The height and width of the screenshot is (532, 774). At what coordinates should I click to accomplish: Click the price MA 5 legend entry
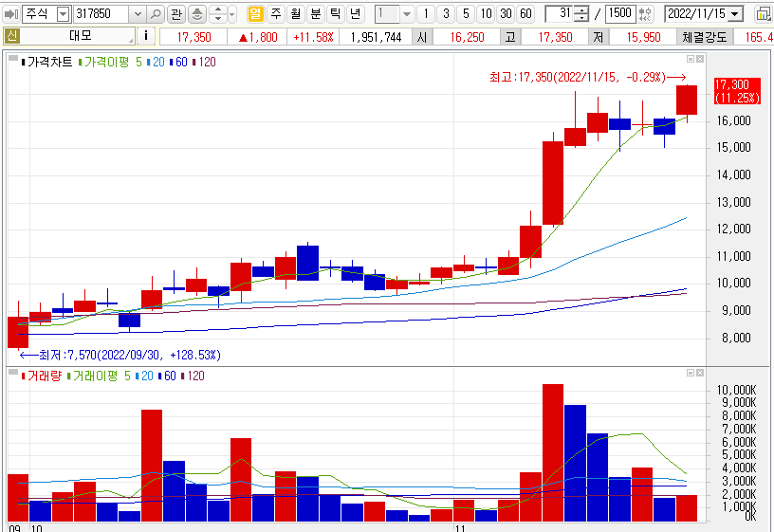(x=138, y=63)
